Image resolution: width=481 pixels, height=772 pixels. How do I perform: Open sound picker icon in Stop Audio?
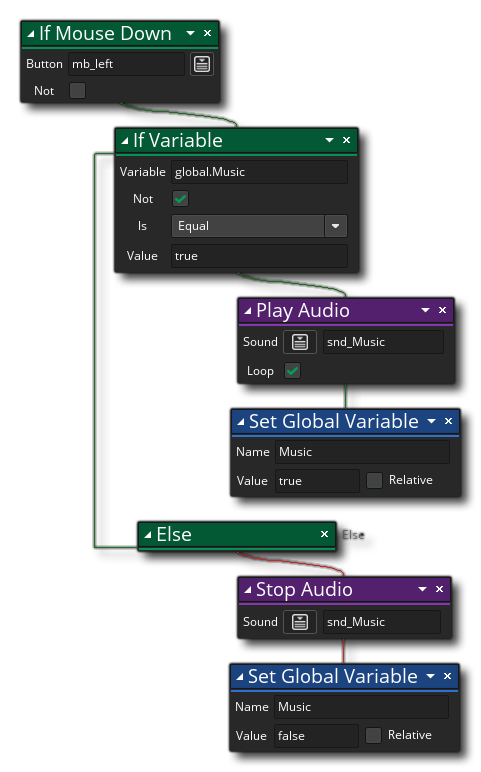pyautogui.click(x=300, y=622)
